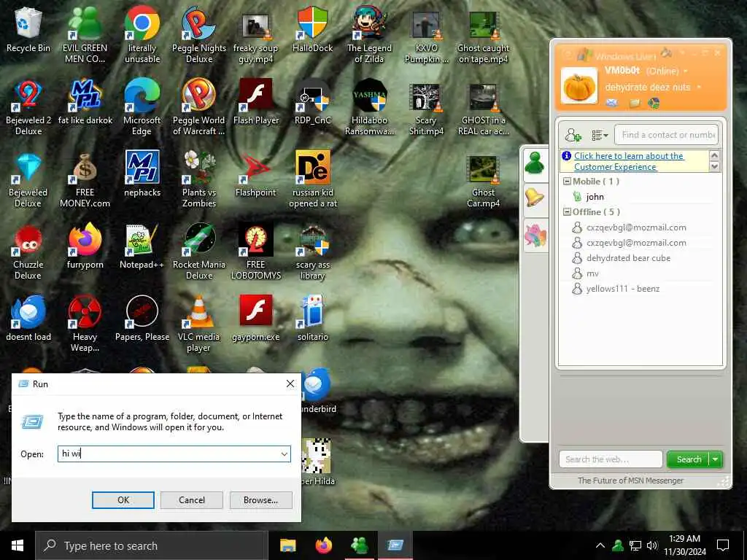The width and height of the screenshot is (747, 560).
Task: Switch to the bell alerts tab in Messenger
Action: (x=535, y=198)
